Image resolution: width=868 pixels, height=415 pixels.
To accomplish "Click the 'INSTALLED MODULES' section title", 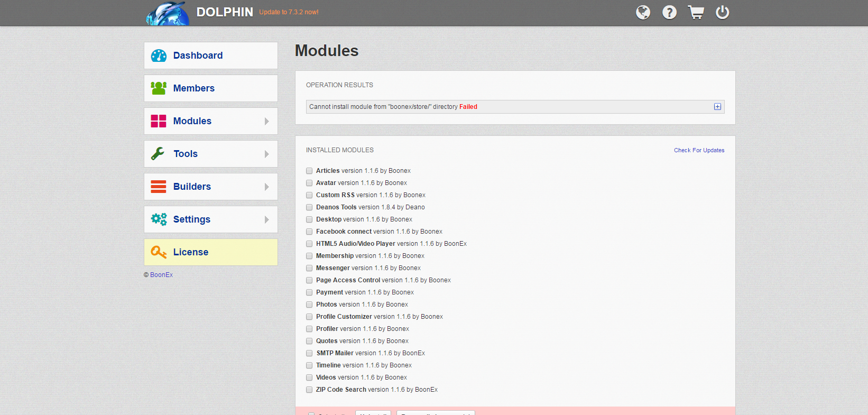I will [x=340, y=150].
